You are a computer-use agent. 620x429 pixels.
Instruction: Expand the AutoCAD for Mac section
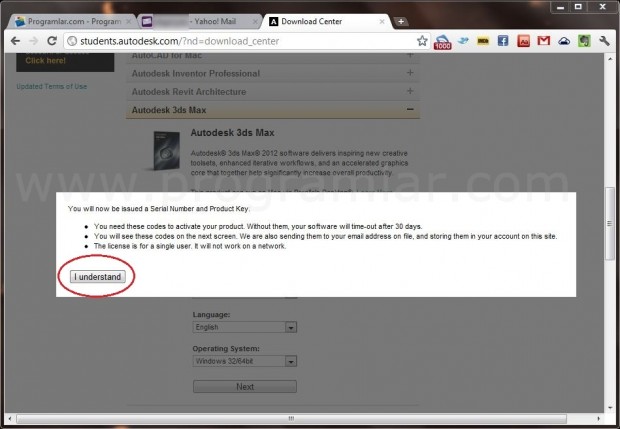[273, 56]
